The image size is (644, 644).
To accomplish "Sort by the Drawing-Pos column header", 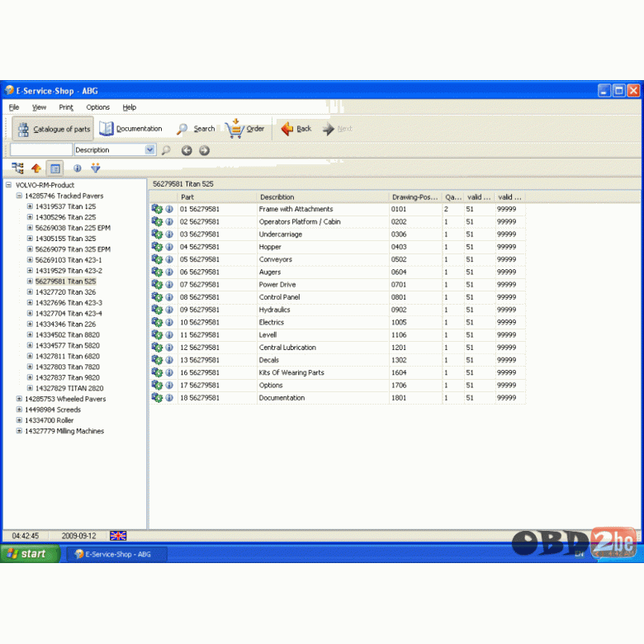I will [415, 197].
